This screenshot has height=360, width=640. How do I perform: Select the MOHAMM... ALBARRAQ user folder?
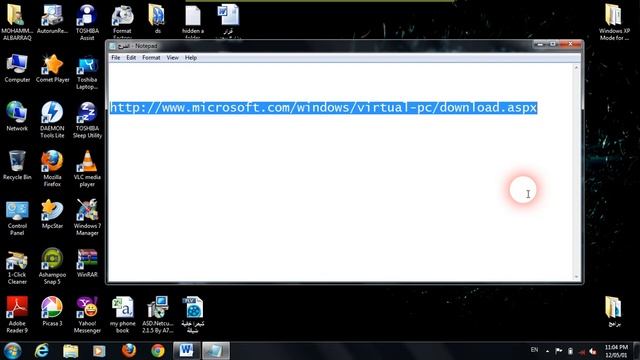(17, 22)
